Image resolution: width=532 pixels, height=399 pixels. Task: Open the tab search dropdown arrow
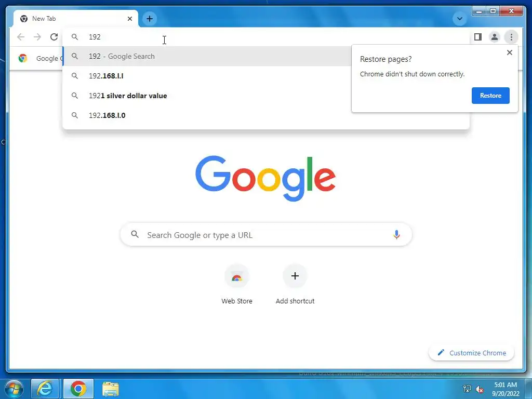click(x=460, y=19)
